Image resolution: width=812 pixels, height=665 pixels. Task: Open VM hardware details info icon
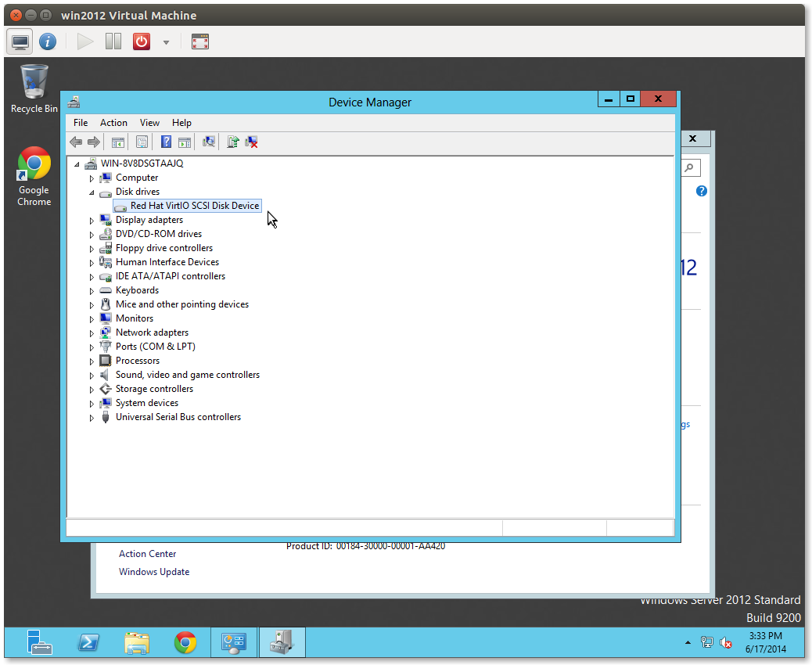(48, 41)
